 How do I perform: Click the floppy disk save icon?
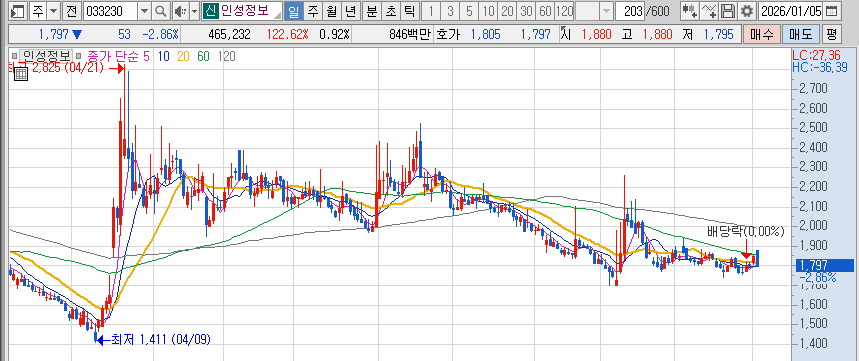[728, 10]
